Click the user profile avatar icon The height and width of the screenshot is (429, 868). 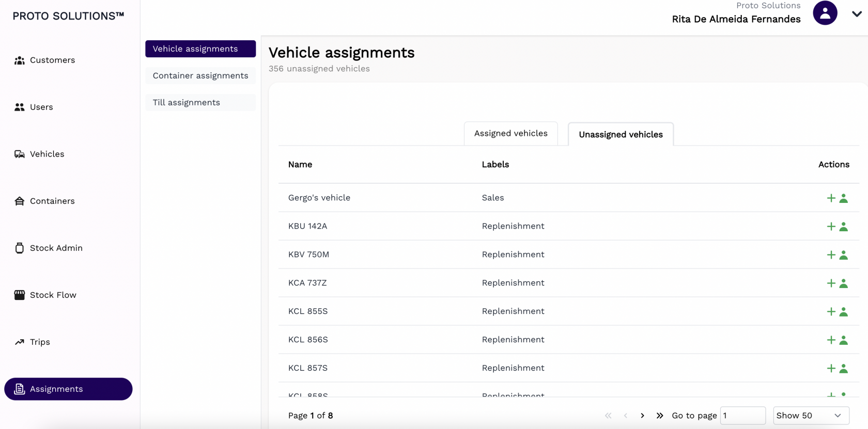[x=825, y=13]
